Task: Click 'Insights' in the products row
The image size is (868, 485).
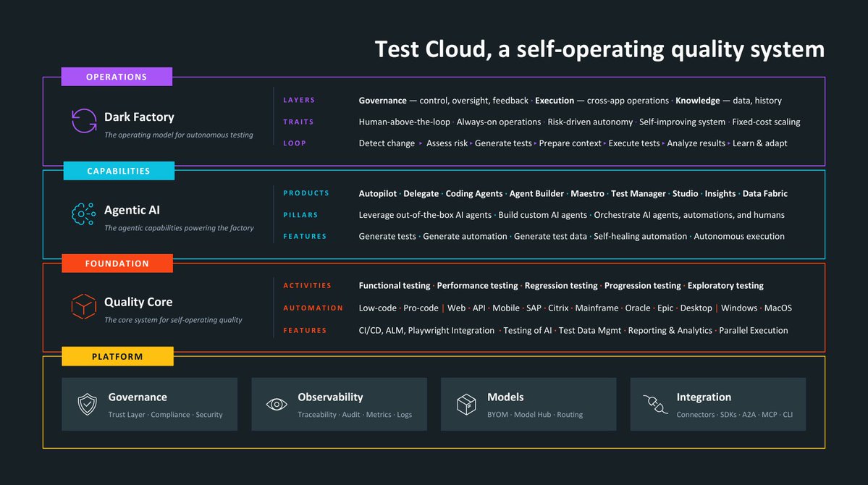Action: click(720, 193)
